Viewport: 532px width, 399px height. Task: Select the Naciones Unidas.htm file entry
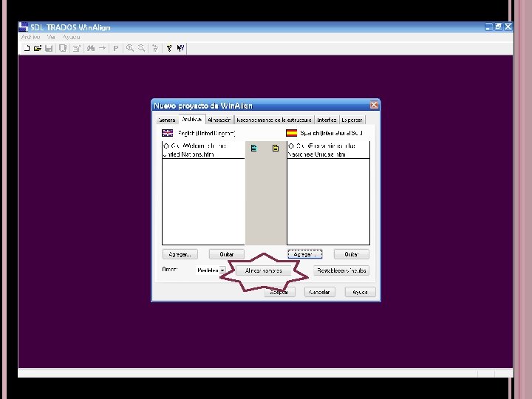328,150
